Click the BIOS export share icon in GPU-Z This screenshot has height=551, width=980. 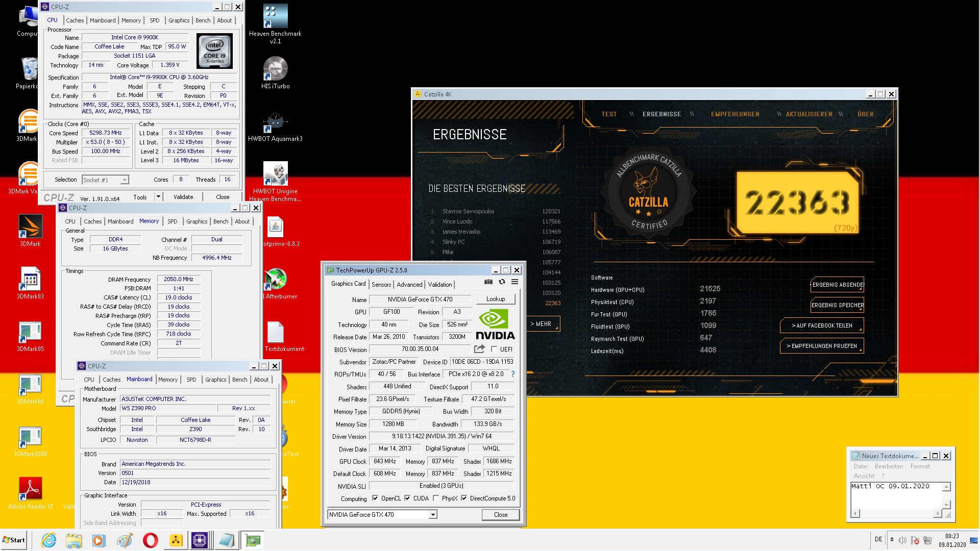click(x=479, y=349)
